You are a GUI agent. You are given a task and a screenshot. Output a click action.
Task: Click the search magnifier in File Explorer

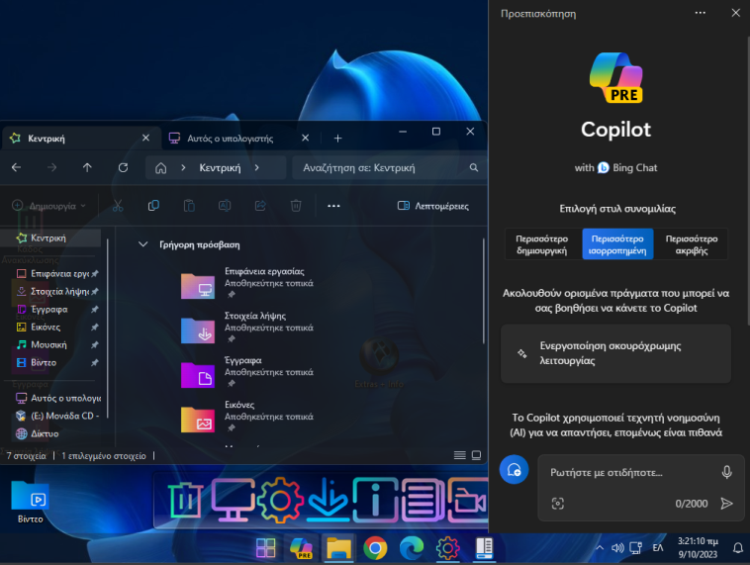pyautogui.click(x=474, y=167)
